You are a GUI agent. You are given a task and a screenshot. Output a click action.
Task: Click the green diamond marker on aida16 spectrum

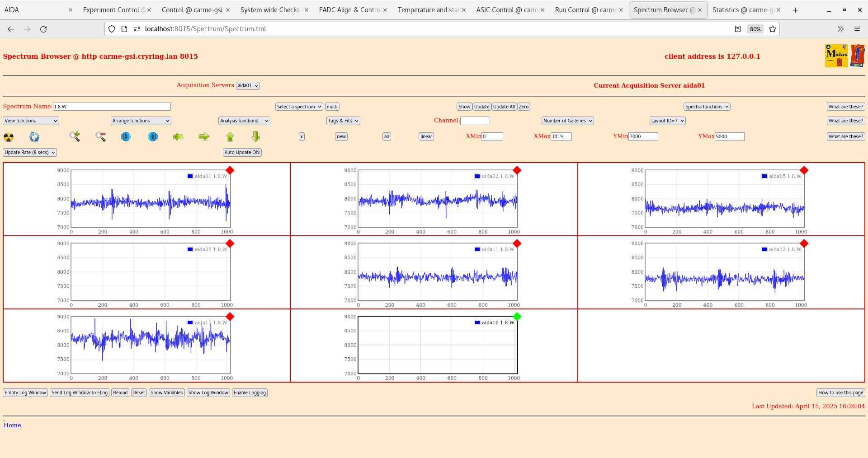[517, 317]
